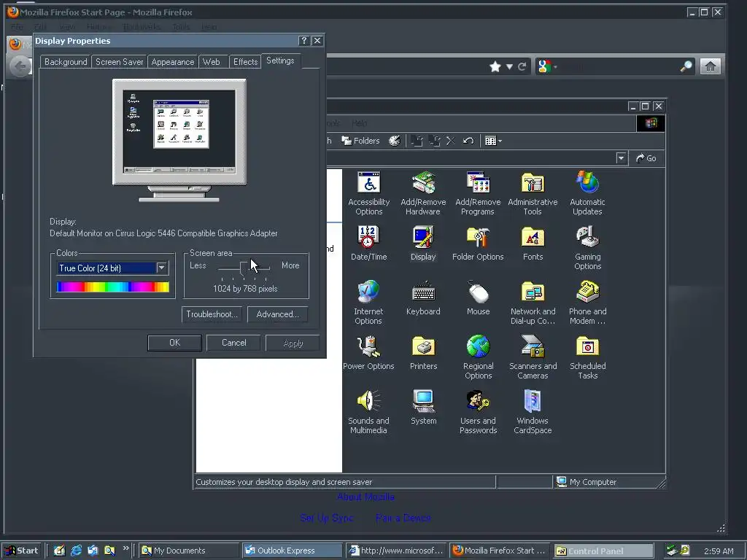Open Power Options icon

click(368, 353)
